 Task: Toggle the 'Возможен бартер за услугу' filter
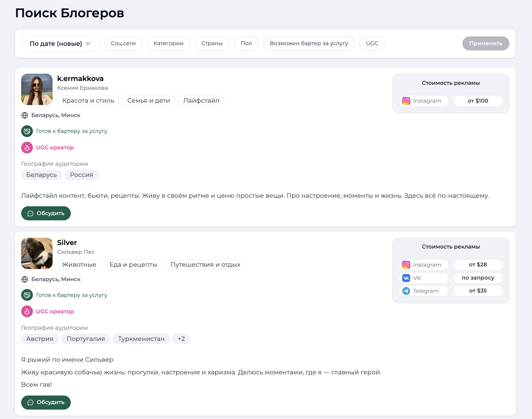tap(309, 43)
